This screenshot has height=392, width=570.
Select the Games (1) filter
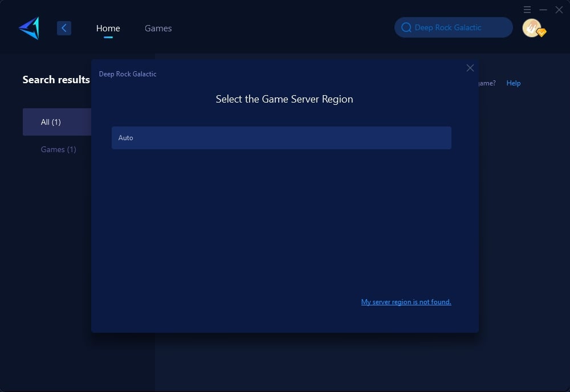click(58, 149)
